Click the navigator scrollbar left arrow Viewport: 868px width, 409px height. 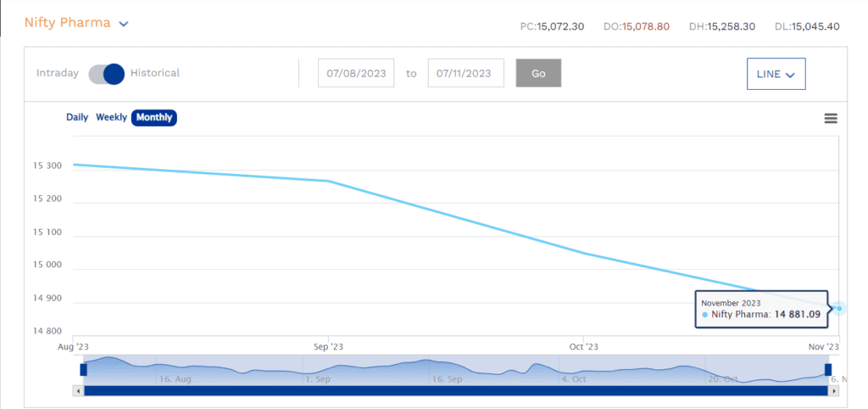[78, 390]
